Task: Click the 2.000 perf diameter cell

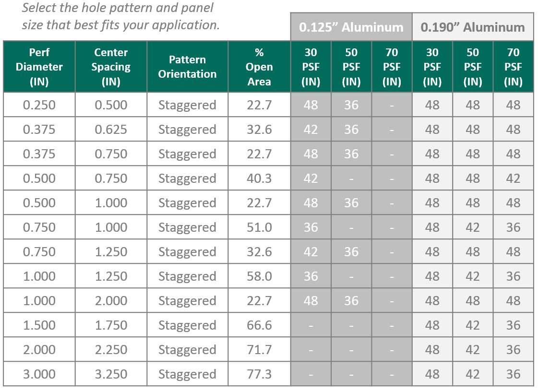Action: pyautogui.click(x=39, y=349)
